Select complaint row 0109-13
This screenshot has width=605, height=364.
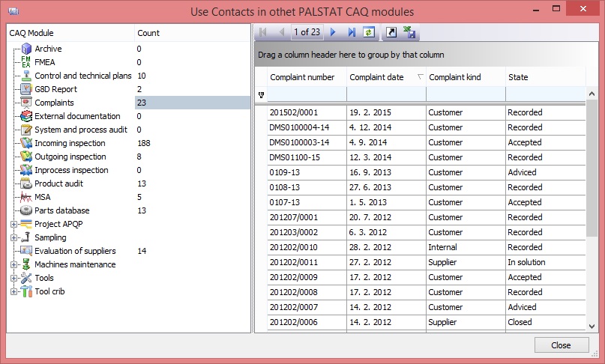(427, 172)
